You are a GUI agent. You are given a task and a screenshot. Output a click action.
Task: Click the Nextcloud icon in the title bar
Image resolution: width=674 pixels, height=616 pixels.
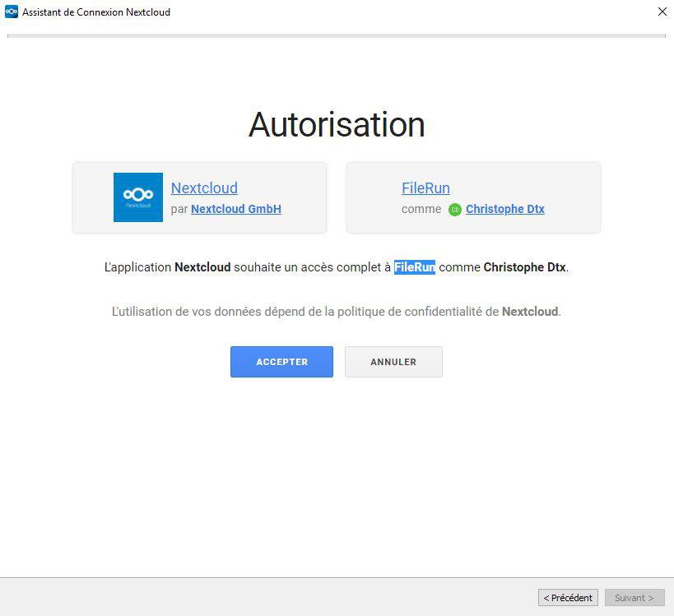click(12, 12)
